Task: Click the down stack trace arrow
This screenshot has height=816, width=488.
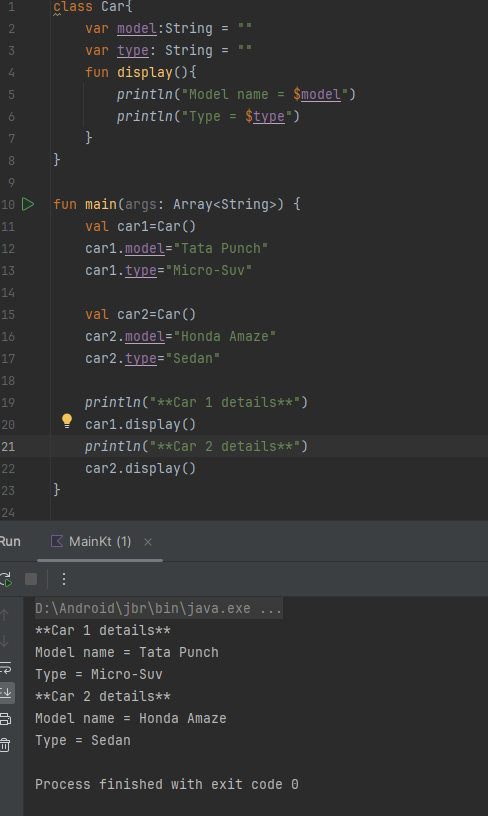Action: (5, 641)
